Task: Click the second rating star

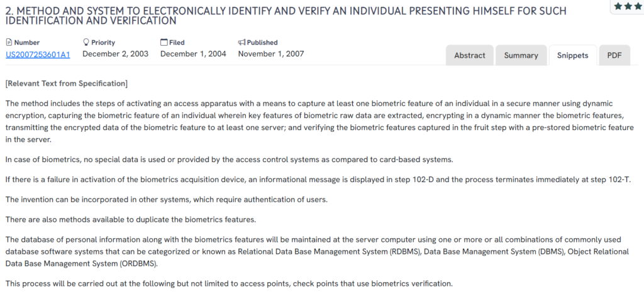Action: click(x=628, y=6)
